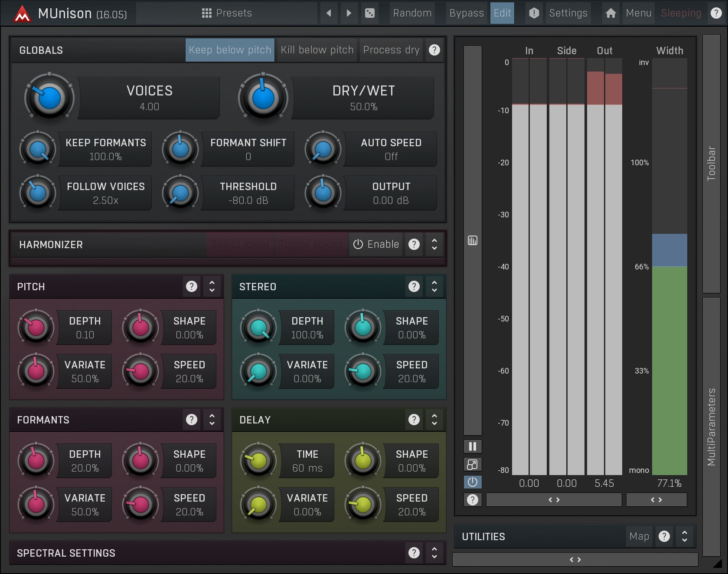Toggle Bypass
The width and height of the screenshot is (728, 574).
click(x=467, y=13)
